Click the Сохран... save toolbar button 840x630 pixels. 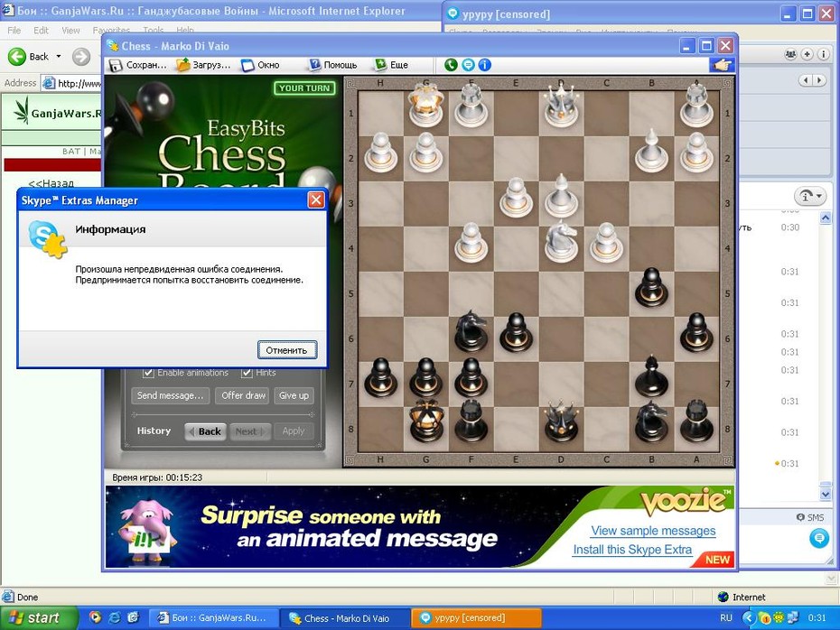point(138,65)
